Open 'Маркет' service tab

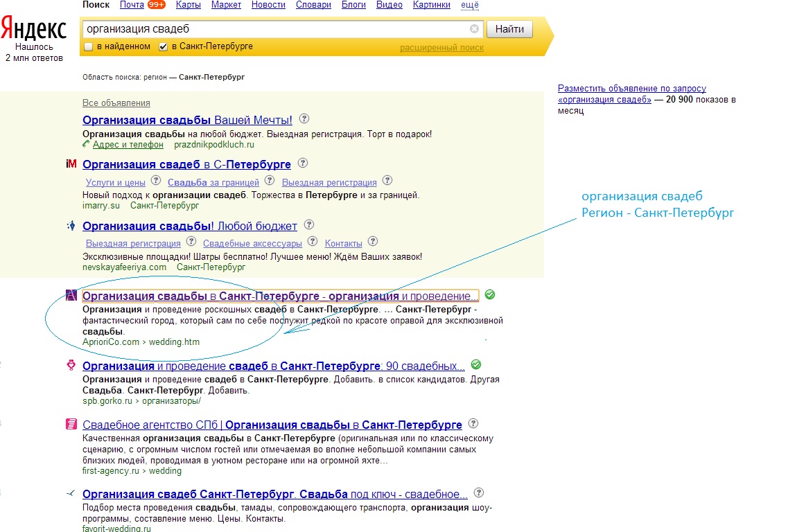[x=226, y=5]
